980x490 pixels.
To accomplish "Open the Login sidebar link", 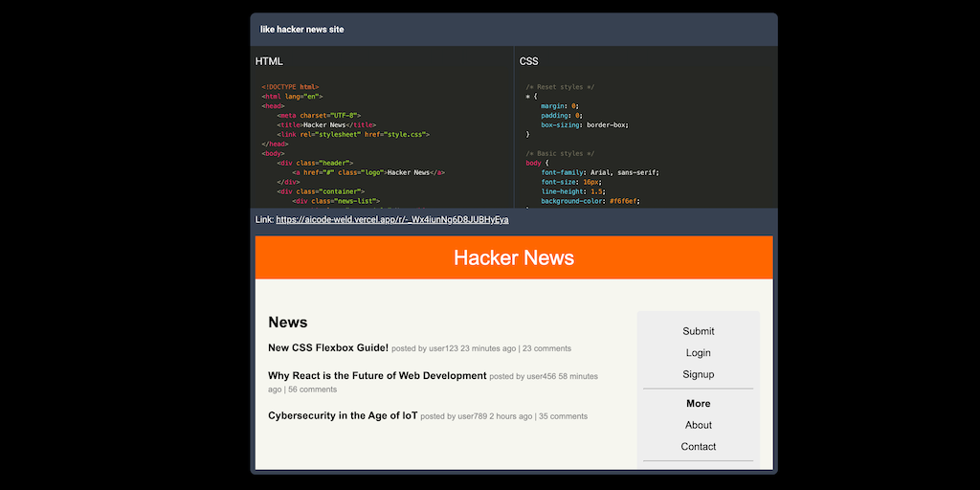I will coord(698,352).
